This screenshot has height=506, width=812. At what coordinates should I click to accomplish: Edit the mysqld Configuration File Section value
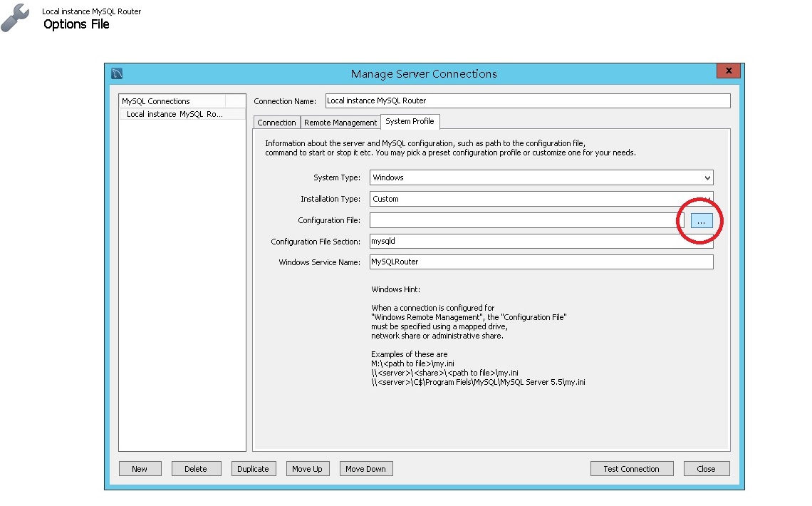coord(540,241)
